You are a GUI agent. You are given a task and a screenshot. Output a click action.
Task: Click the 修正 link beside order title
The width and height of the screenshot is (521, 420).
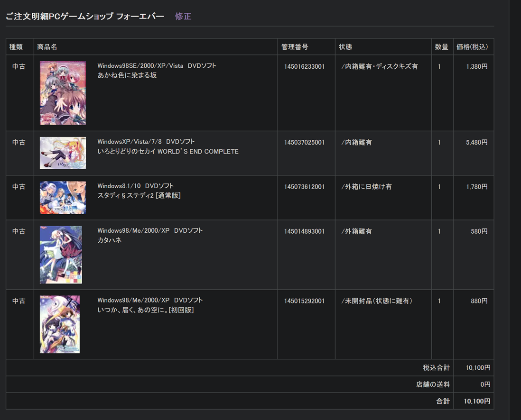[x=183, y=17]
